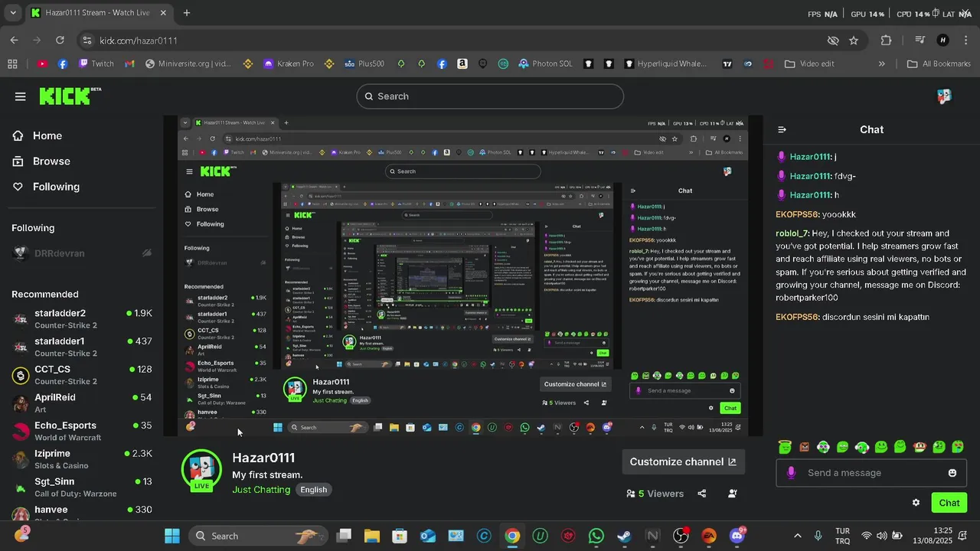Open the Kraken Pro bookmark

coord(288,64)
